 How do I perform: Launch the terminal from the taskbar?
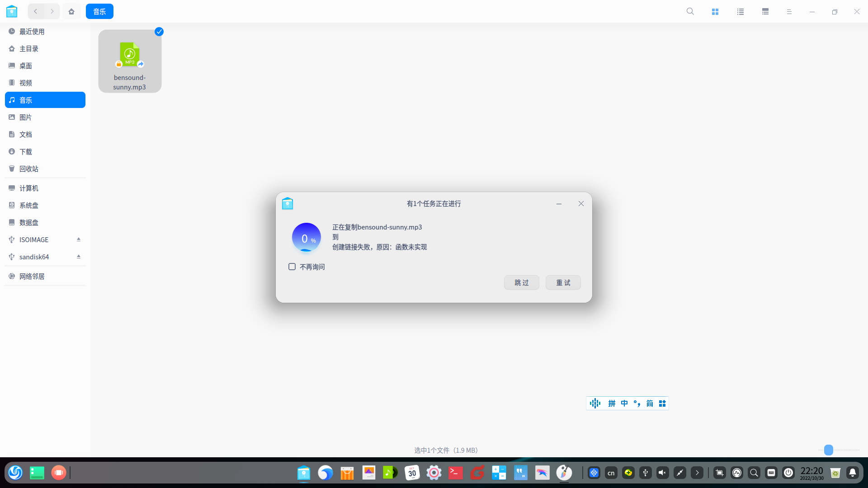pyautogui.click(x=455, y=473)
